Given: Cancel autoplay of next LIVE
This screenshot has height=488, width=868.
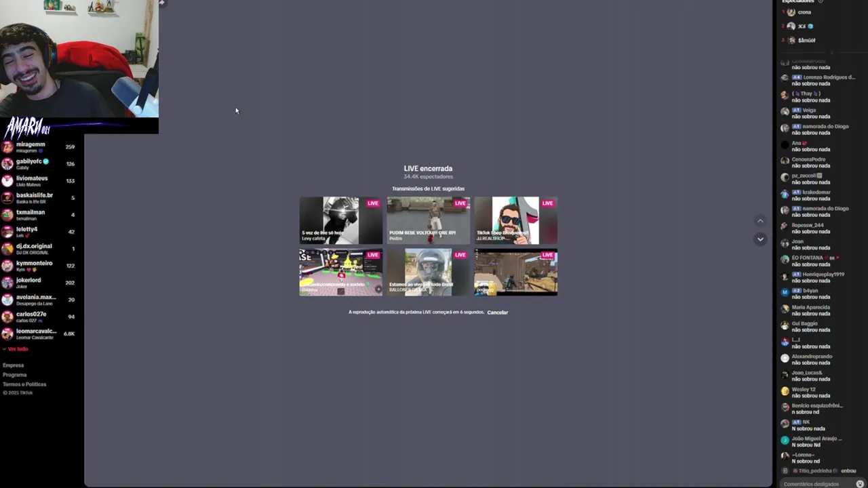Looking at the screenshot, I should 497,312.
